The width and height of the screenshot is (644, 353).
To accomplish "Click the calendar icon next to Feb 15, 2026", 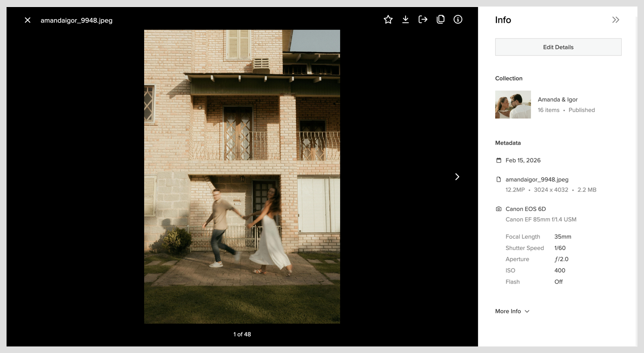I will [498, 160].
